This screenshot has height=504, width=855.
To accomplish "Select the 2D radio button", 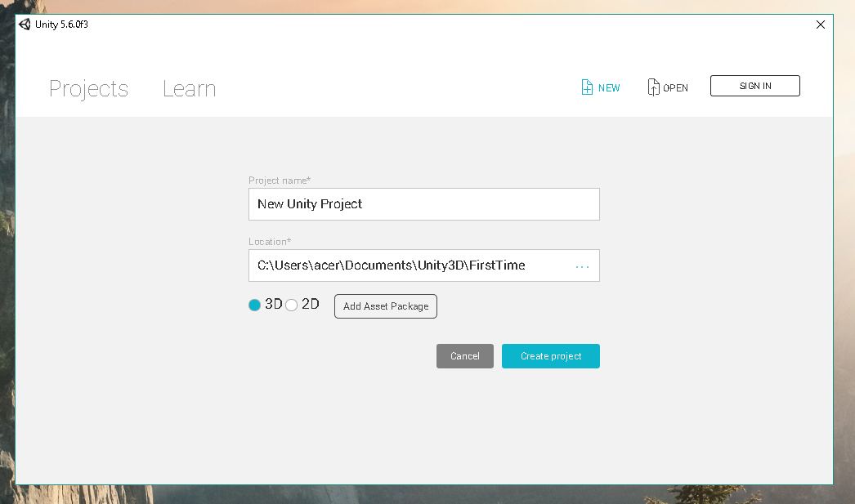I will (292, 306).
